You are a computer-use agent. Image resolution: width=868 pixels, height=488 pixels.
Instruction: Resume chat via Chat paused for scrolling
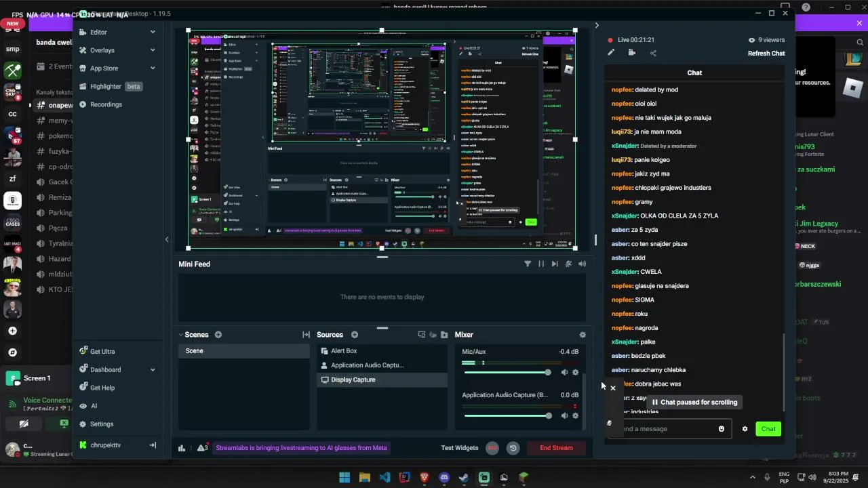coord(694,403)
